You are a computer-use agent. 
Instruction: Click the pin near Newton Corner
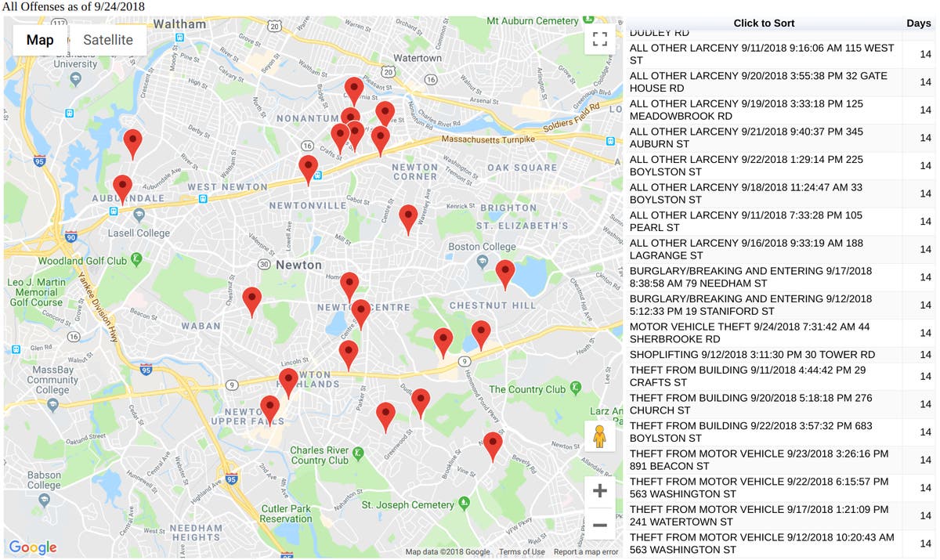(x=380, y=140)
